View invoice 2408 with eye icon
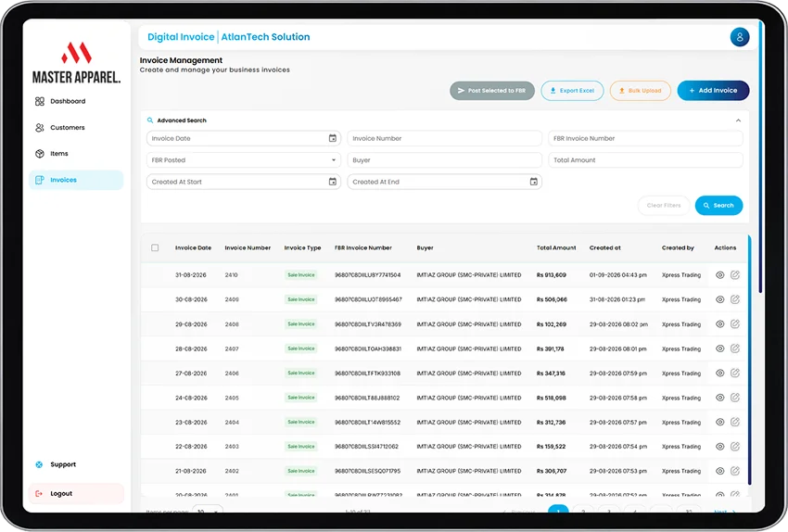 point(719,324)
